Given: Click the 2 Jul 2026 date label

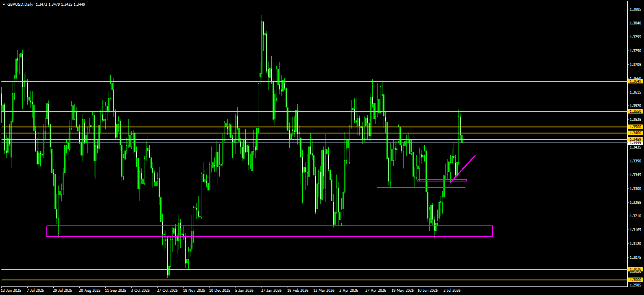Looking at the screenshot, I should click(452, 291).
